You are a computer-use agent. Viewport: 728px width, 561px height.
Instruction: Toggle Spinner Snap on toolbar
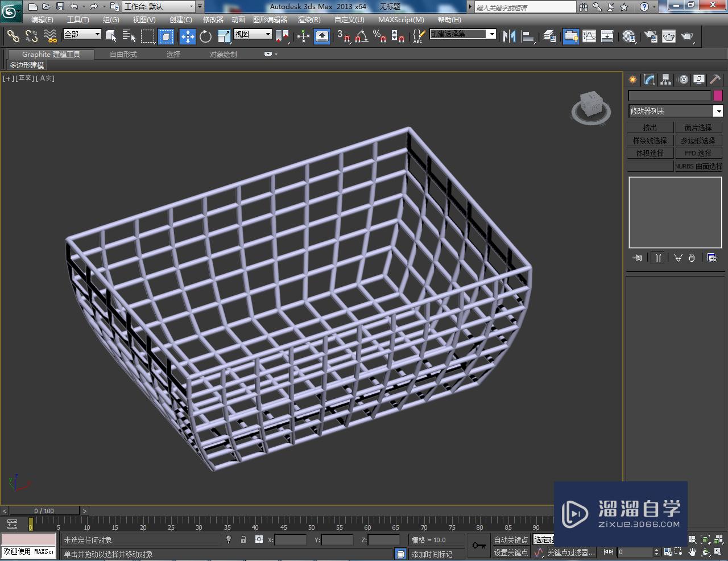click(398, 36)
